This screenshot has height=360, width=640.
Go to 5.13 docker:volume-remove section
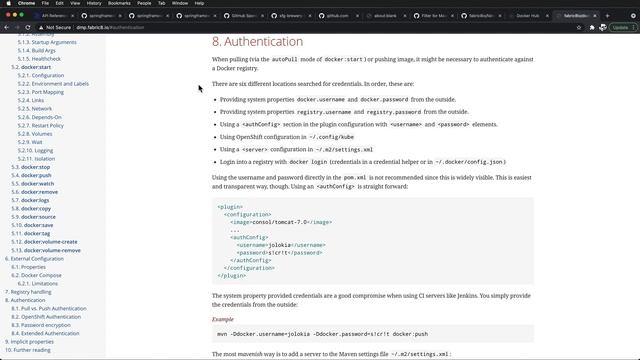pyautogui.click(x=46, y=250)
